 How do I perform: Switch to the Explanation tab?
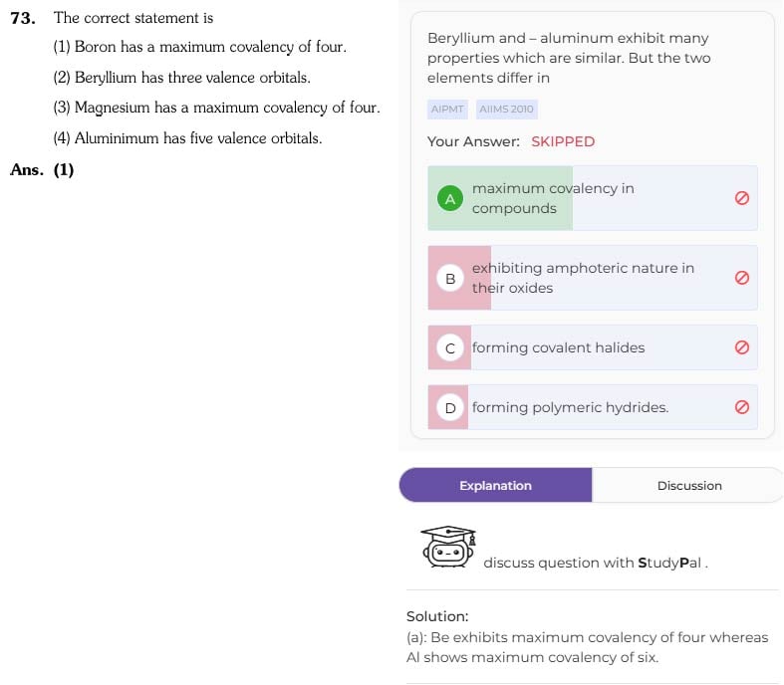pos(495,485)
